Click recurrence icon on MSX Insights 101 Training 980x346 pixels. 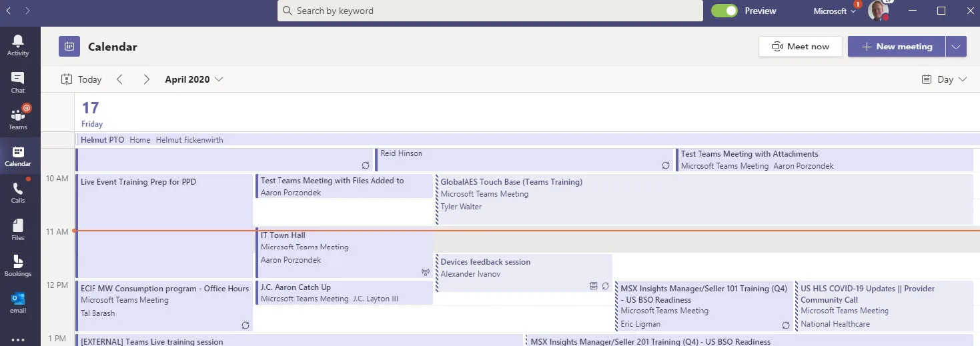(x=786, y=325)
